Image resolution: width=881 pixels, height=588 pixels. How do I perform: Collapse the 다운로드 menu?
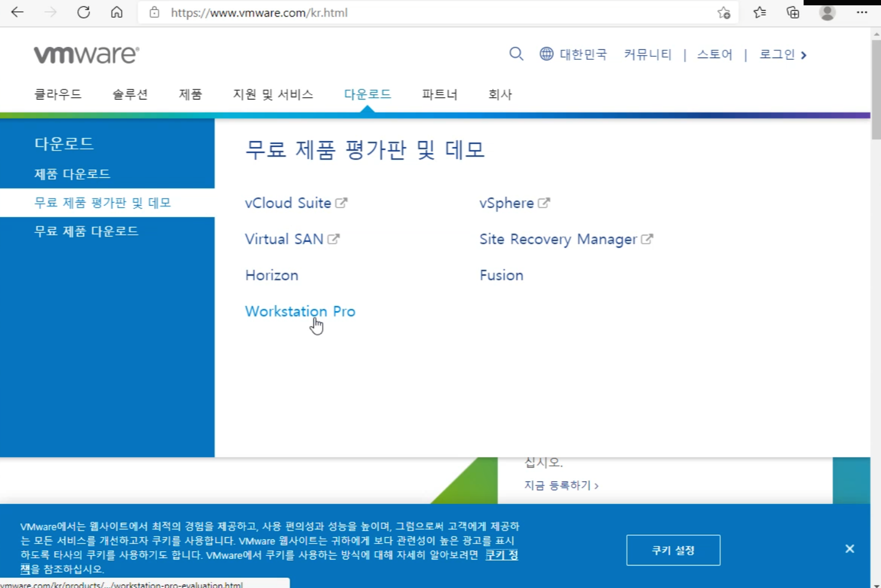[368, 94]
